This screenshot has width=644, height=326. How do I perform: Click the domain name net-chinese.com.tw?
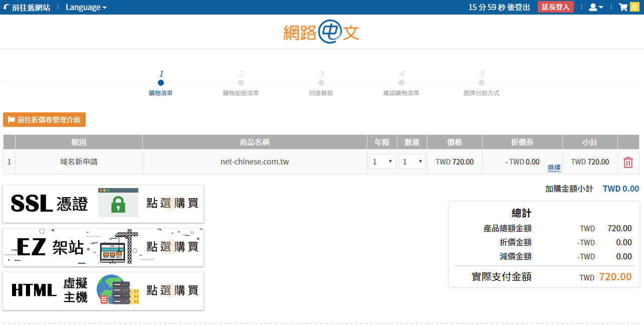[255, 162]
